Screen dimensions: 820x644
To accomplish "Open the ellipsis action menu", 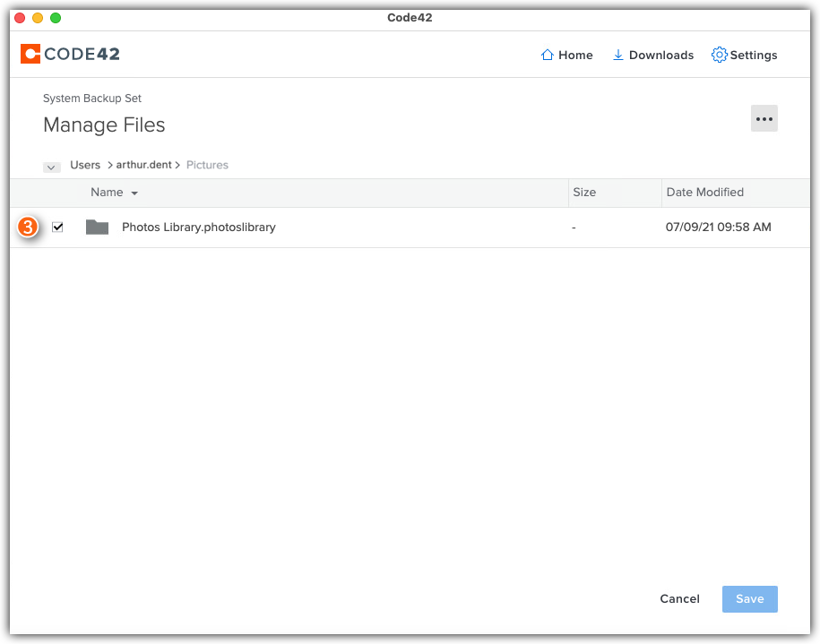I will click(x=764, y=117).
